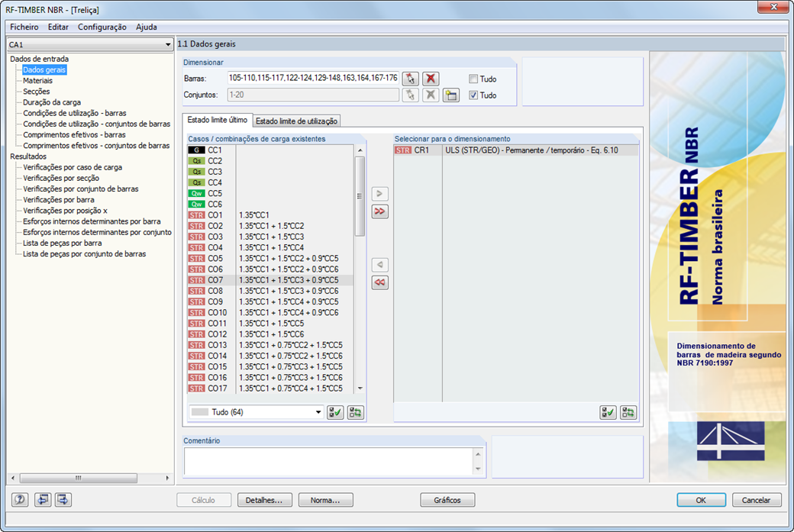Click the STR icon of row CO7
This screenshot has height=532, width=794.
(x=196, y=280)
